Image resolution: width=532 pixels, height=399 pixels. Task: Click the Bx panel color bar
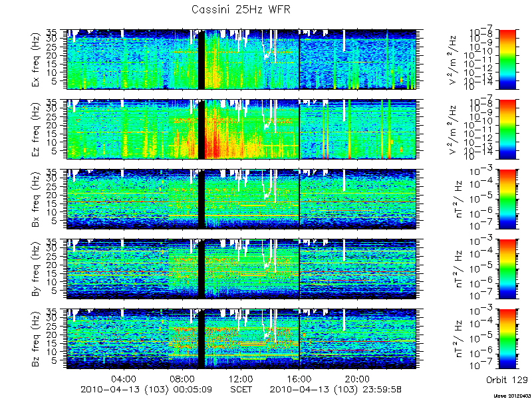point(507,199)
